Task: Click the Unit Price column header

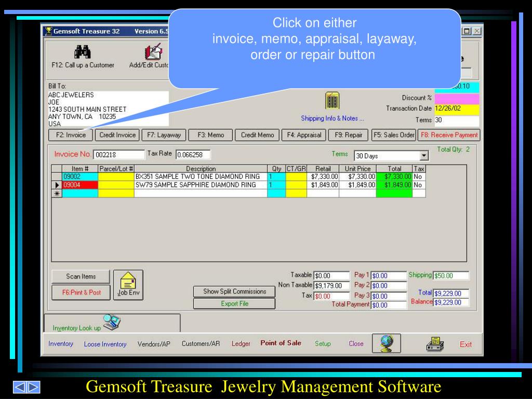Action: [x=357, y=169]
